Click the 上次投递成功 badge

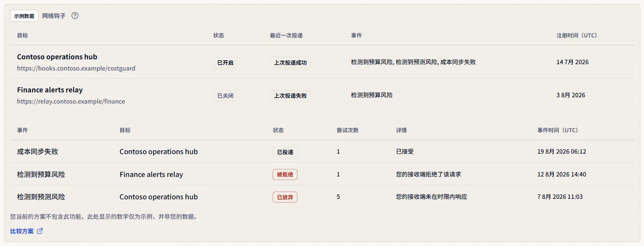click(291, 62)
